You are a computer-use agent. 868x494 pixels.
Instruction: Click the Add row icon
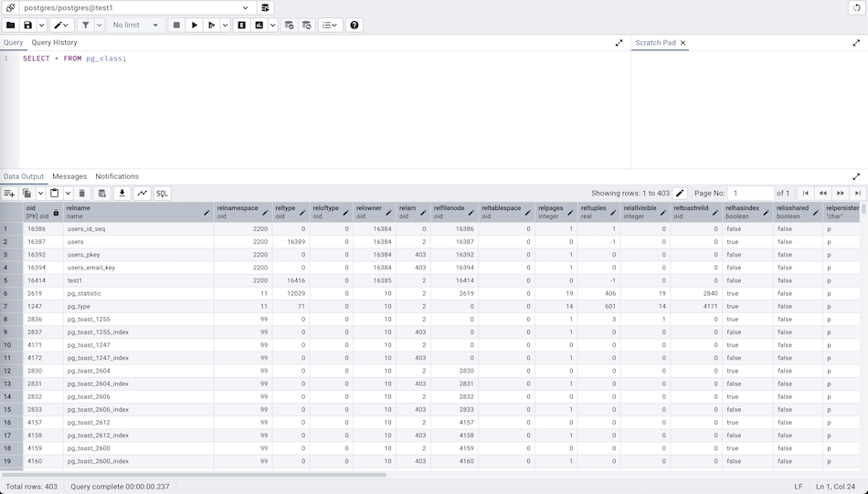click(x=9, y=194)
